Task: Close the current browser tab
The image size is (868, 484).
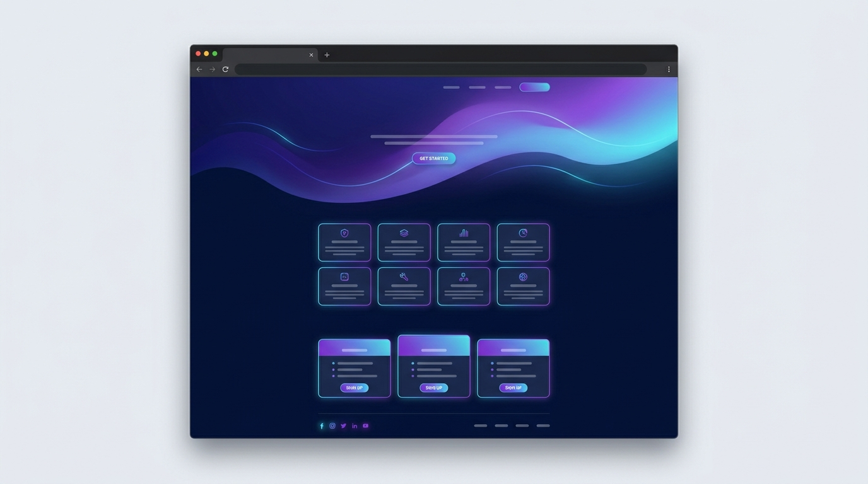Action: (311, 55)
